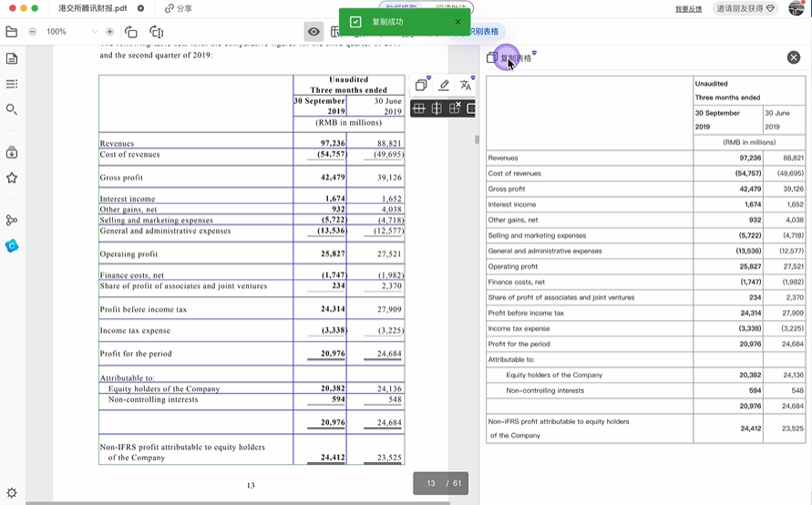Viewport: 812px width, 505px height.
Task: Open the page thumbnails sidebar icon
Action: pyautogui.click(x=12, y=58)
